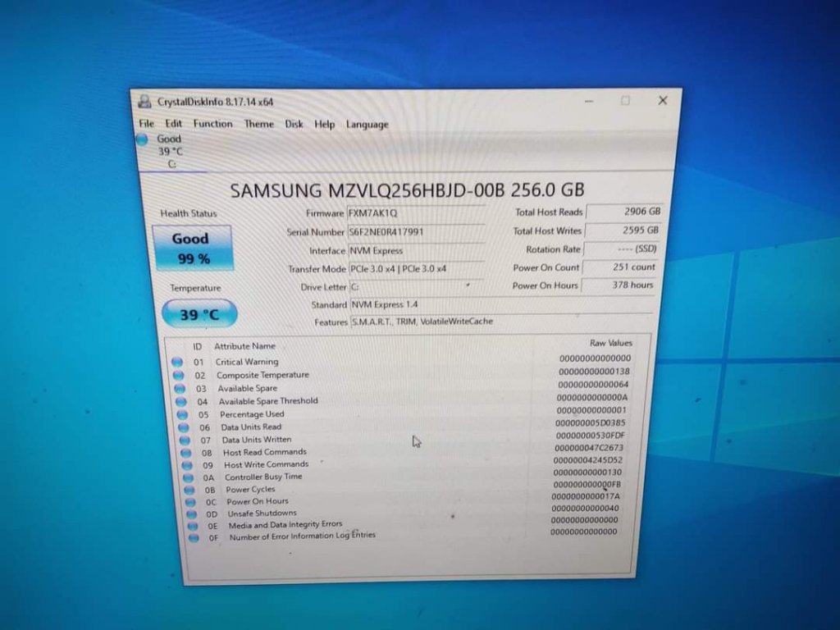The height and width of the screenshot is (630, 840).
Task: Select the Critical Warning attribute name
Action: coord(247,362)
